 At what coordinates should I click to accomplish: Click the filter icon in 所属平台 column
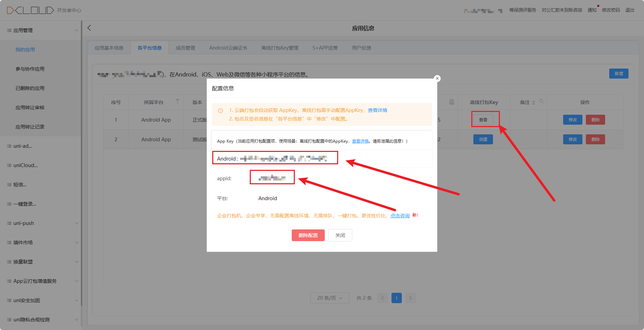pyautogui.click(x=177, y=102)
